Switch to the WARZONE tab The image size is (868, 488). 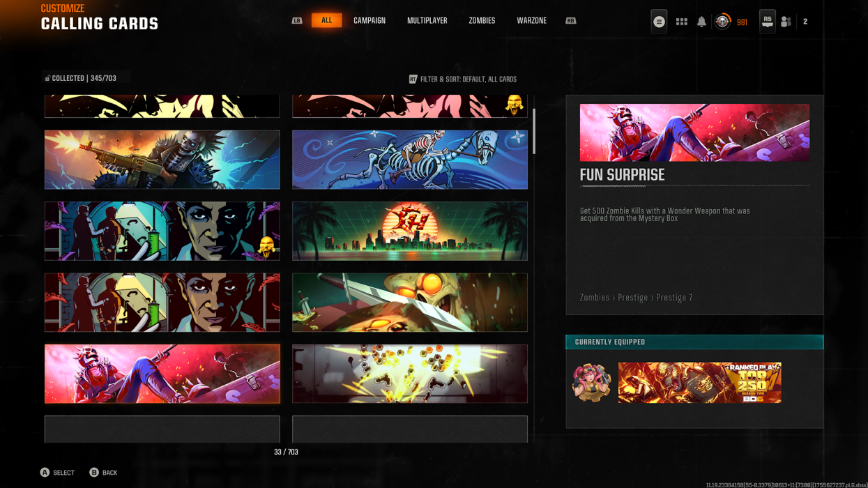point(531,21)
